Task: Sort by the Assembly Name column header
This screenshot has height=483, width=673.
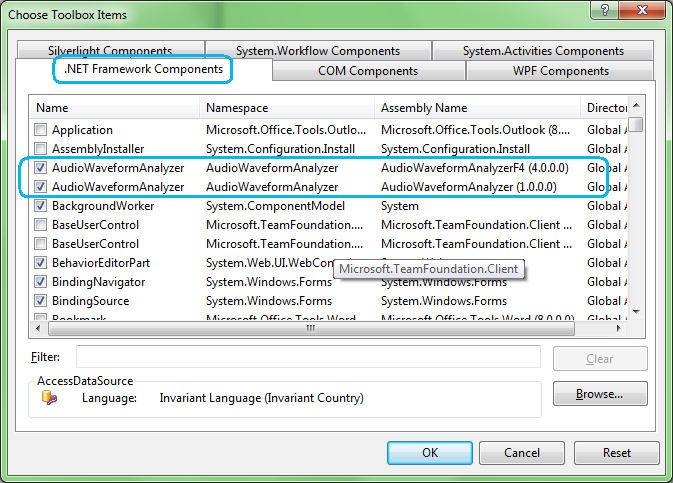Action: pyautogui.click(x=477, y=107)
